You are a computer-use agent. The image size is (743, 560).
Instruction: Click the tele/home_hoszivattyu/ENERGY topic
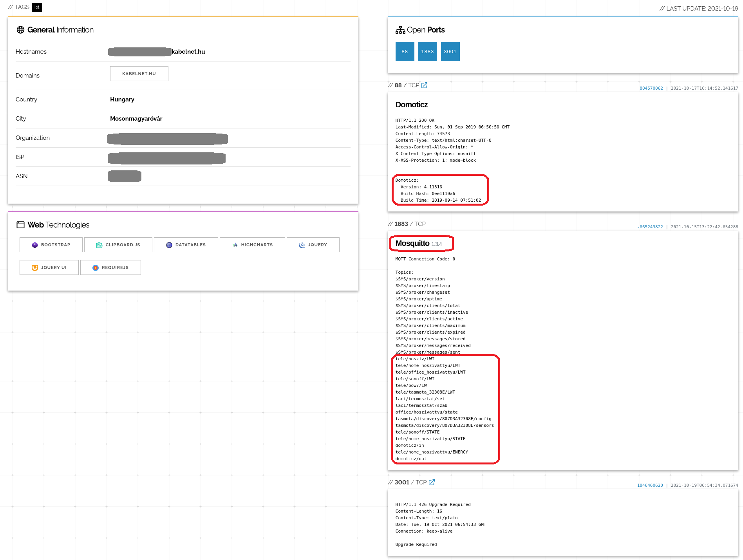pyautogui.click(x=432, y=452)
